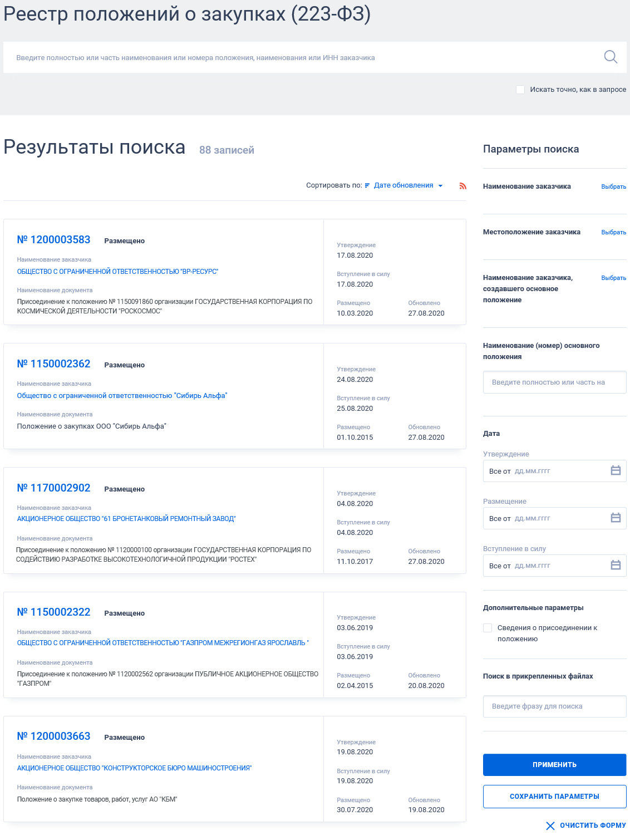Open calendar for Вступление в силу date
The image size is (630, 840).
click(616, 566)
